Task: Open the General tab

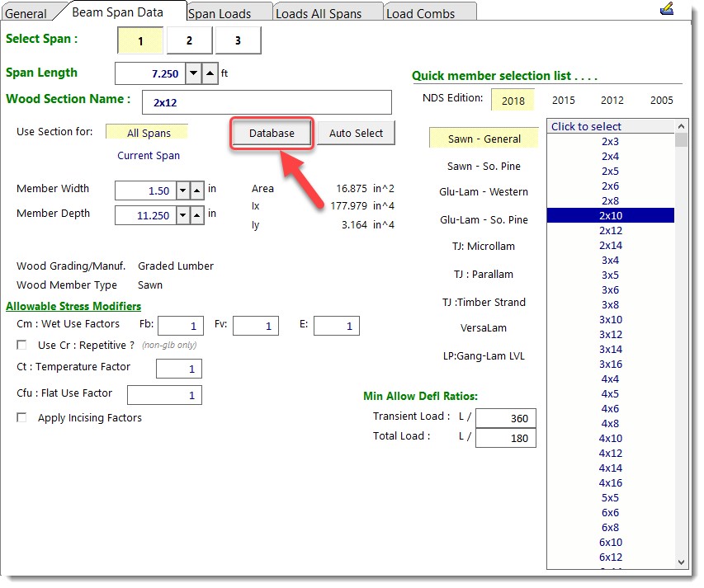Action: click(26, 13)
